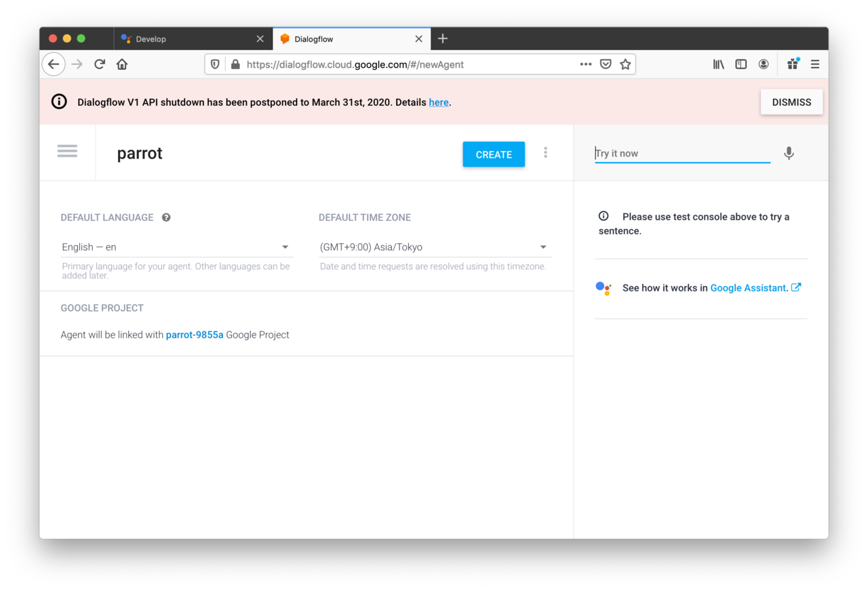Viewport: 868px width, 591px height.
Task: Open the Firefox account icon
Action: click(x=764, y=64)
